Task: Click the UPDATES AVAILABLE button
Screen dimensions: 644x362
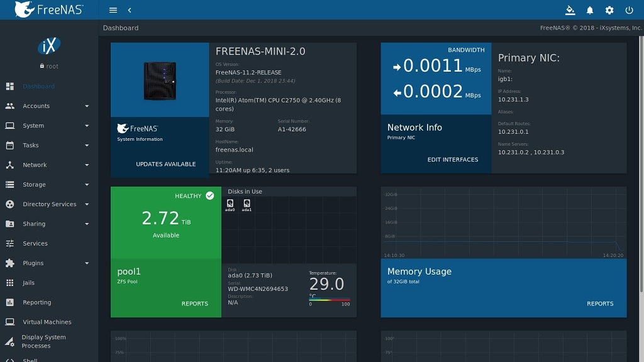Action: coord(166,164)
